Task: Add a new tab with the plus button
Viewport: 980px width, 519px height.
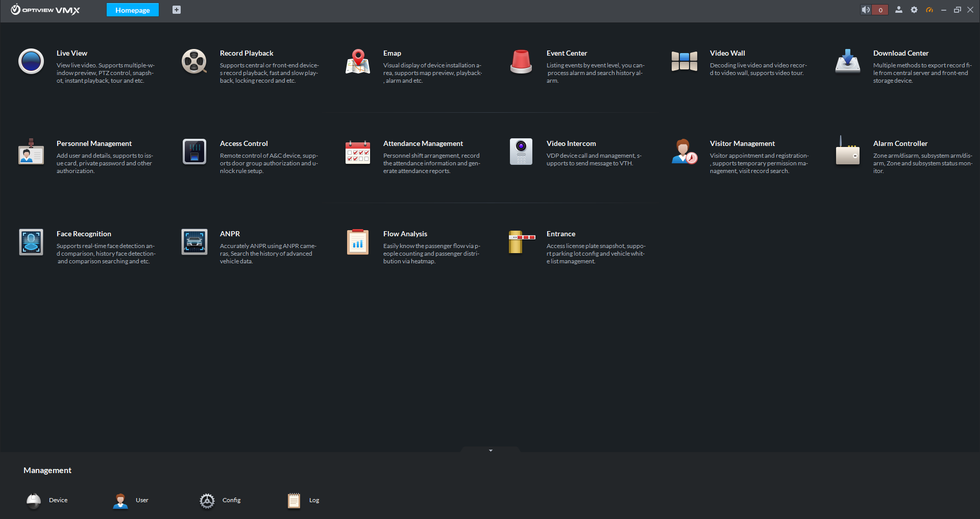Action: click(176, 10)
